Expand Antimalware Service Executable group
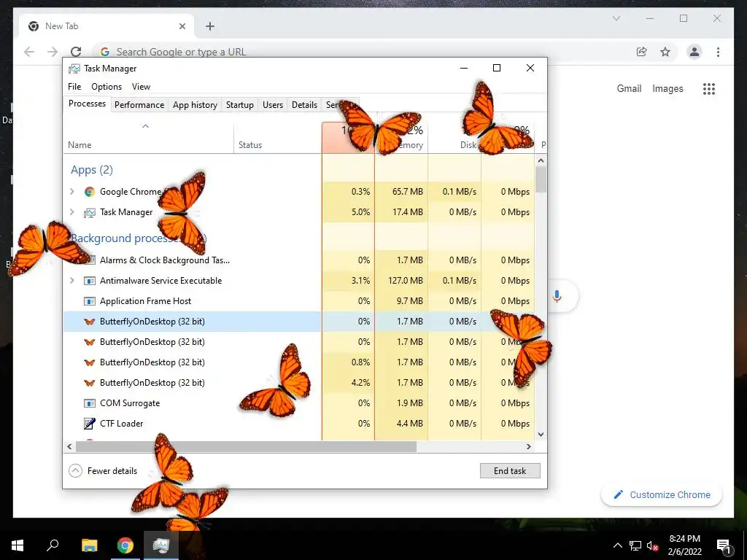 click(72, 281)
